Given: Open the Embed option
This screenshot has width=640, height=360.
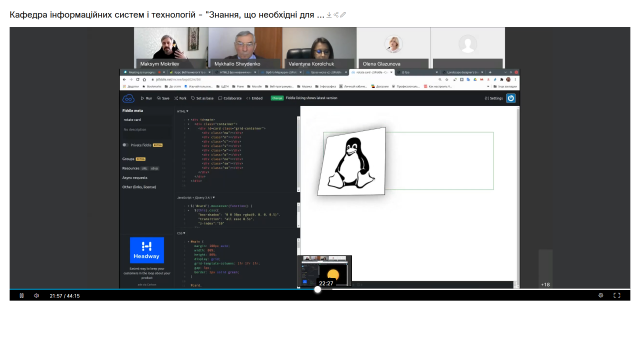Looking at the screenshot, I should click(254, 98).
